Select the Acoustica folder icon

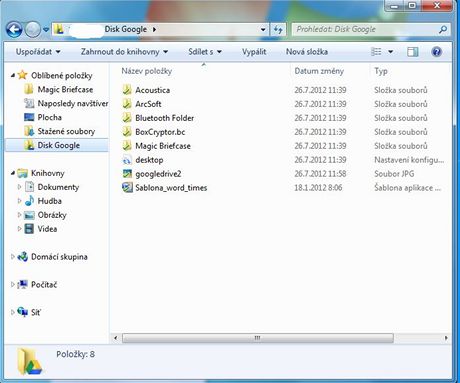point(127,90)
